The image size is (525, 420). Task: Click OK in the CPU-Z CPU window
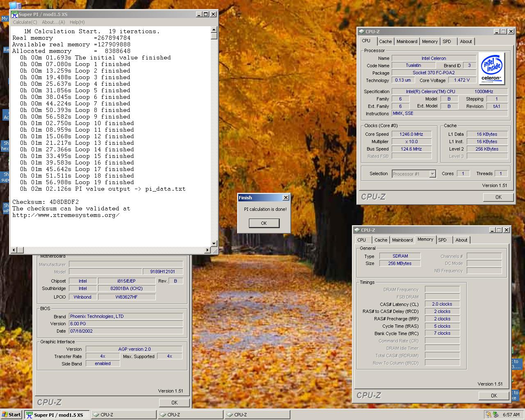pos(498,197)
